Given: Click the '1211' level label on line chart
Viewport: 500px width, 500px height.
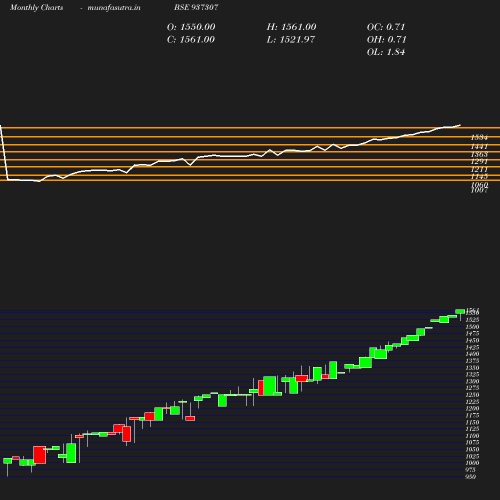Looking at the screenshot, I should [x=479, y=170].
